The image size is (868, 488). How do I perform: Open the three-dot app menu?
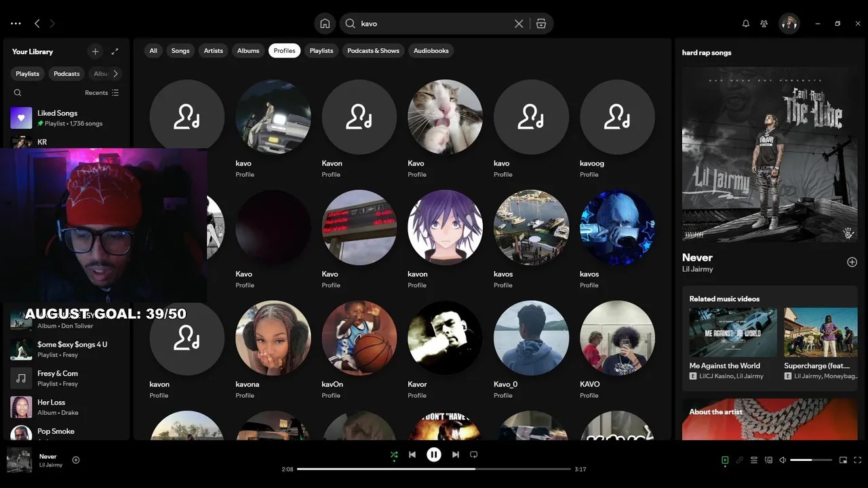pos(16,24)
